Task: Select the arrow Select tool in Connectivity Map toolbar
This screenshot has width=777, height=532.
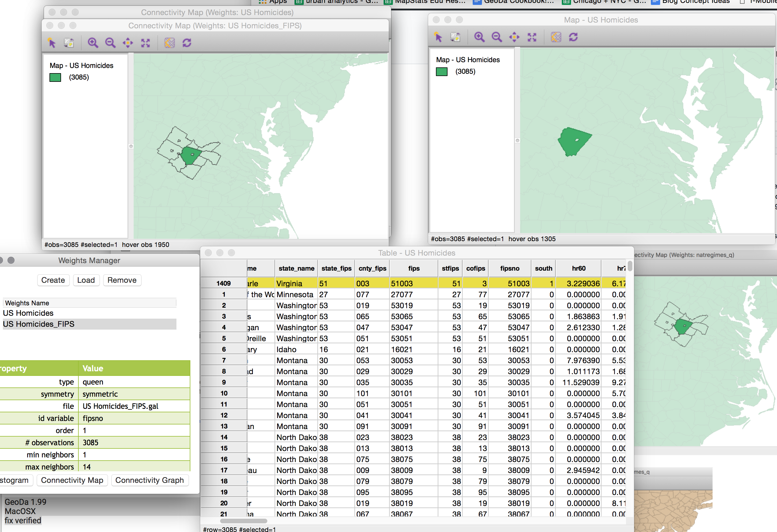Action: pyautogui.click(x=52, y=43)
